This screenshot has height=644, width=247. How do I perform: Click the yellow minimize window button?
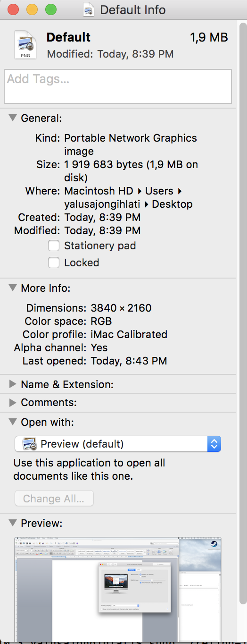[32, 9]
